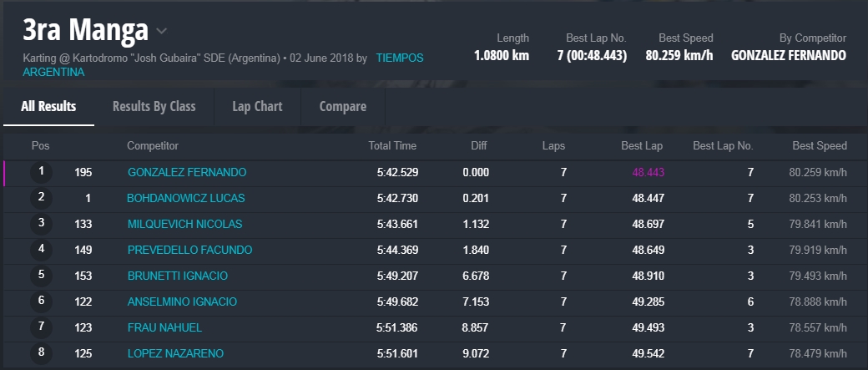Open ANSELMINO IGNACIO competitor profile

182,302
